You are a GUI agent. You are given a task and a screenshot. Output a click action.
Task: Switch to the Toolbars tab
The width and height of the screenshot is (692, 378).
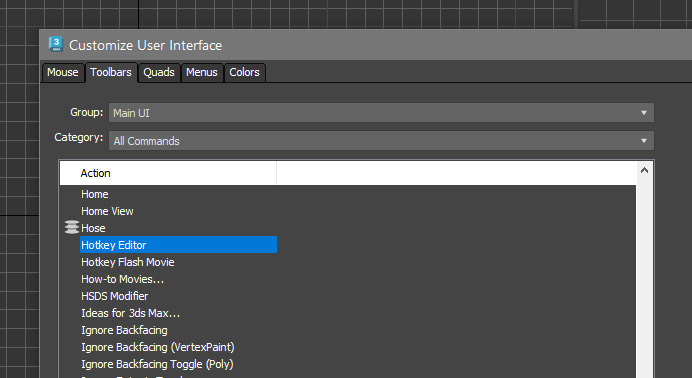(x=111, y=72)
